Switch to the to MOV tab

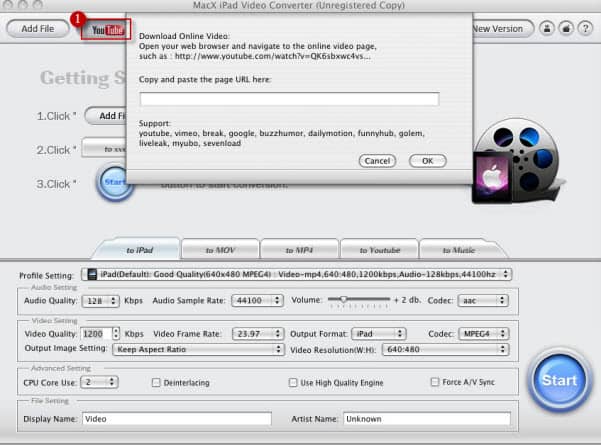220,250
